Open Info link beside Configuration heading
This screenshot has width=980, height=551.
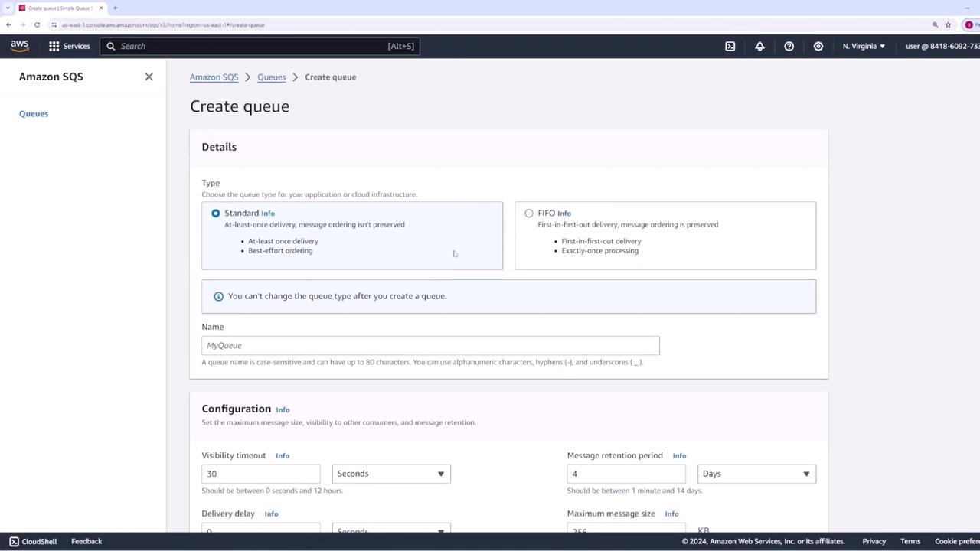click(x=283, y=409)
